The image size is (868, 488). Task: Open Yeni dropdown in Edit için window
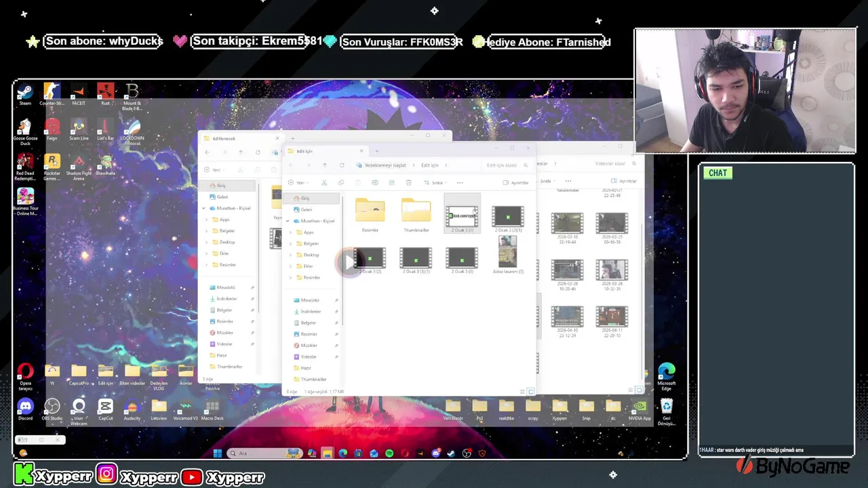[297, 182]
